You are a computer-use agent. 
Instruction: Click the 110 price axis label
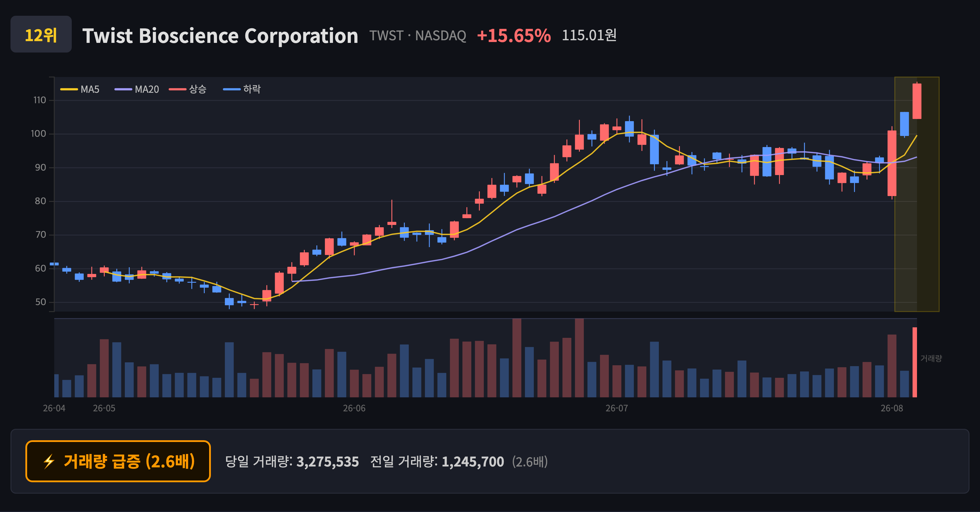pyautogui.click(x=40, y=100)
